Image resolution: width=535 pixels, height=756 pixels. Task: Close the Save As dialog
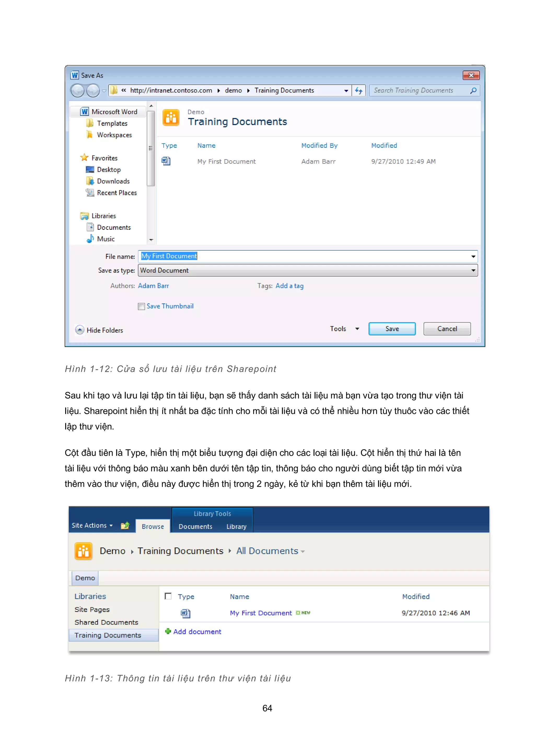pyautogui.click(x=471, y=75)
